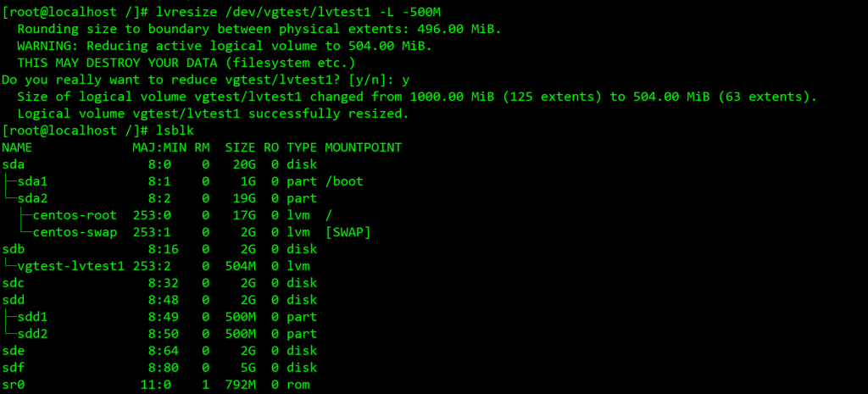
Task: Select the sdc disk entry name
Action: point(14,284)
